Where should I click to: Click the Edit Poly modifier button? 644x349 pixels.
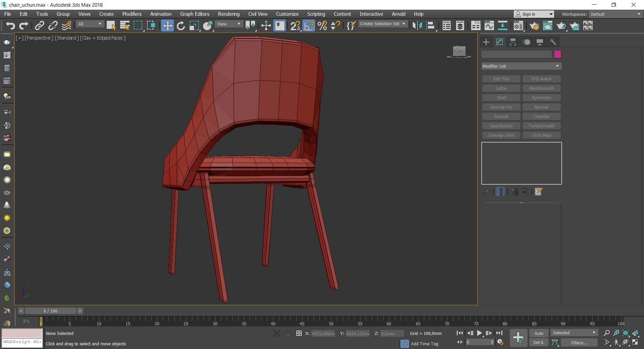click(x=501, y=79)
